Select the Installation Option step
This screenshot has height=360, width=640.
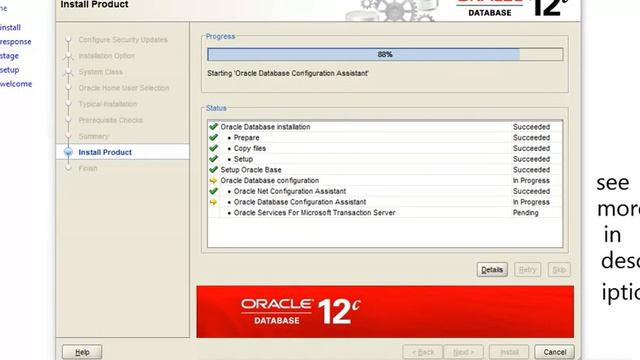coord(107,56)
